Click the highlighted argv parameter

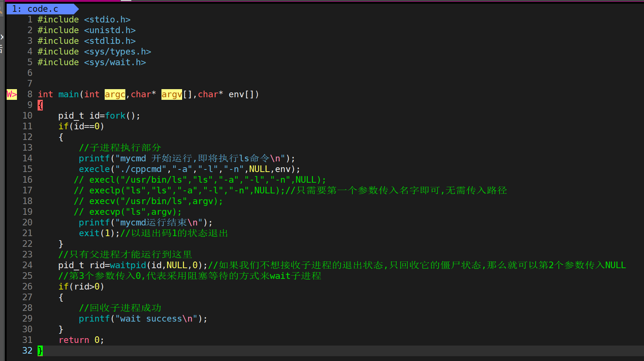(172, 94)
